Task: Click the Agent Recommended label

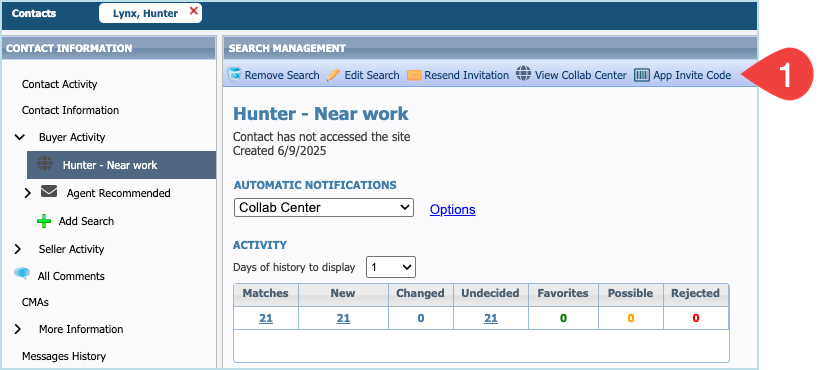Action: (x=118, y=193)
